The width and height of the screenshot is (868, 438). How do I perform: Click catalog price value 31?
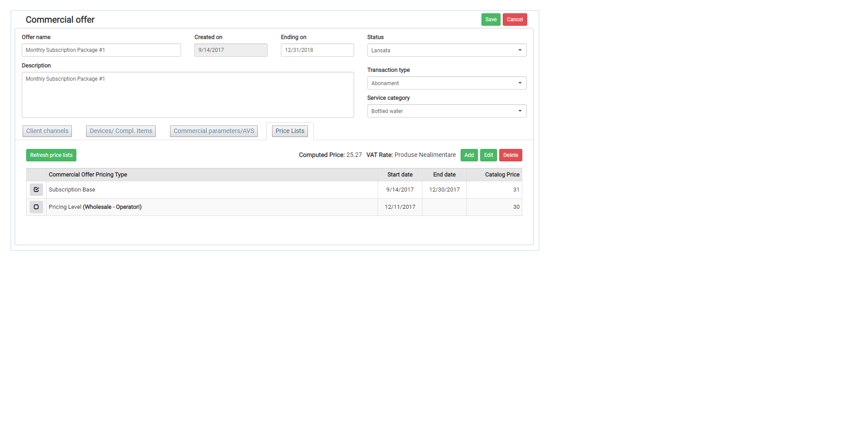click(516, 190)
